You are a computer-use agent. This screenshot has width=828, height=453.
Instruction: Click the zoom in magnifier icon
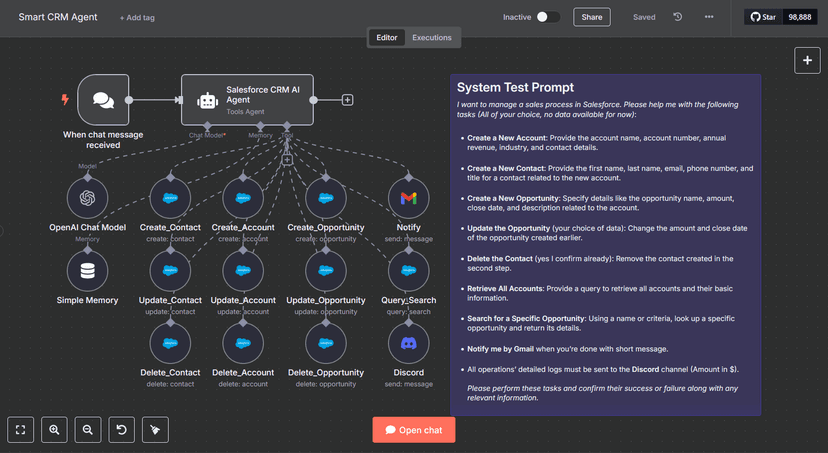54,429
